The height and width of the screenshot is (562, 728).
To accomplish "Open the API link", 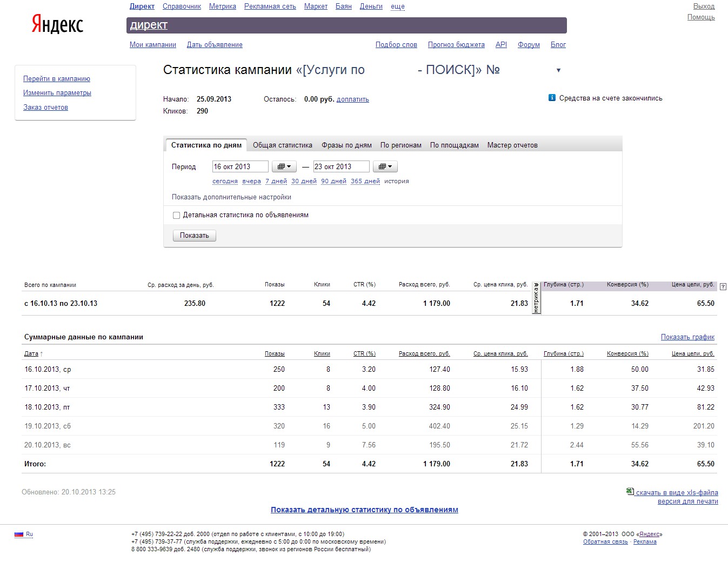I will point(501,45).
